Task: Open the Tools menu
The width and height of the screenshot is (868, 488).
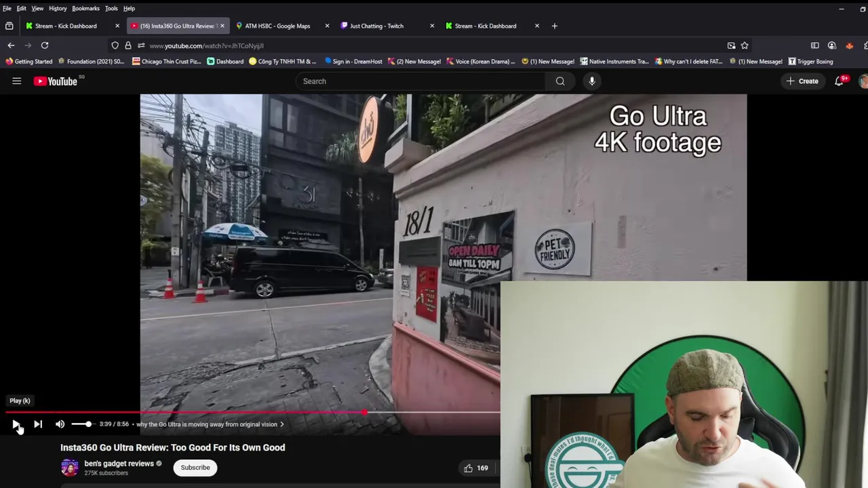Action: 111,8
